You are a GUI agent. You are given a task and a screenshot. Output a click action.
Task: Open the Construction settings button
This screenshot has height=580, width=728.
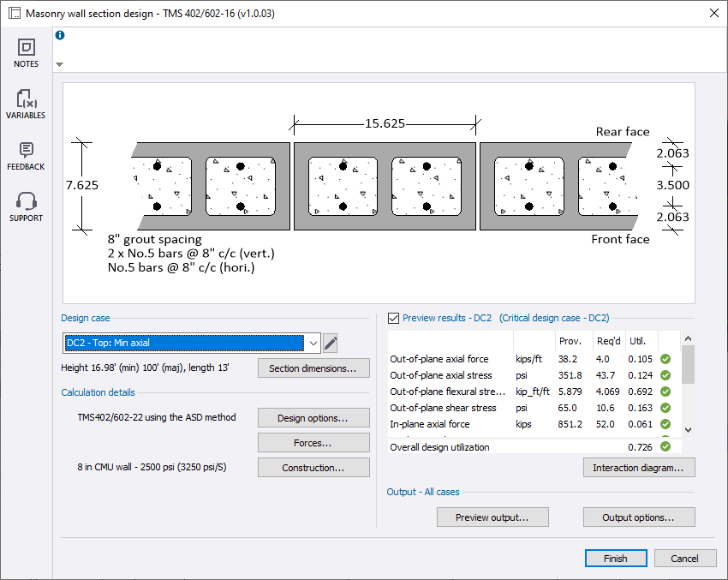point(313,468)
